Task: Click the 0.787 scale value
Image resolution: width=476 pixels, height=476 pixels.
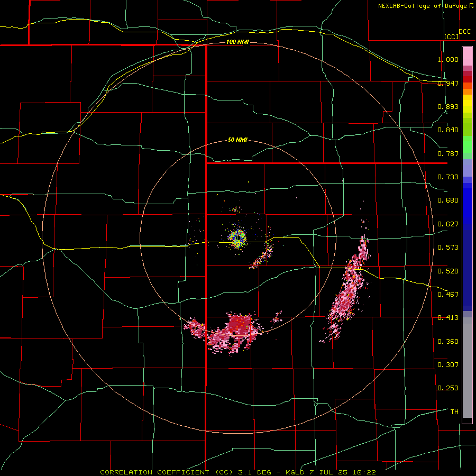Action: (448, 153)
